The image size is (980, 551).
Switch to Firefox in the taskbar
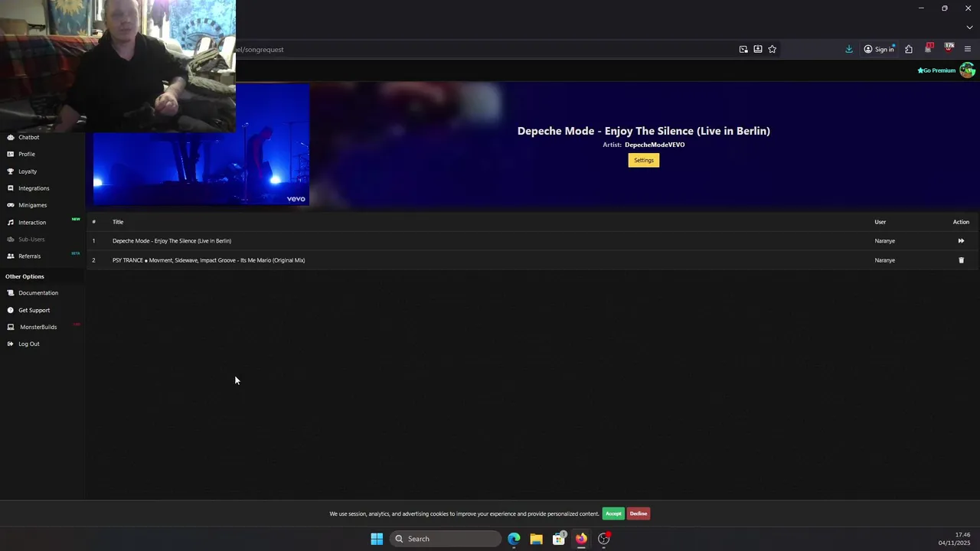pyautogui.click(x=581, y=539)
